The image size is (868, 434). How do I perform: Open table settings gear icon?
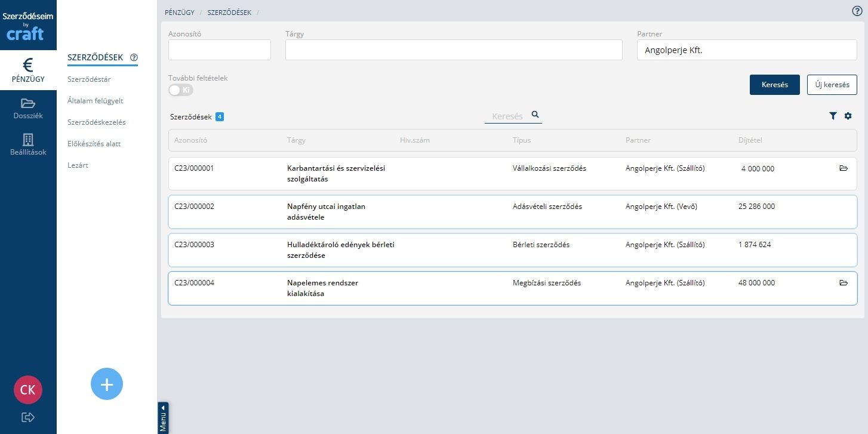point(848,116)
